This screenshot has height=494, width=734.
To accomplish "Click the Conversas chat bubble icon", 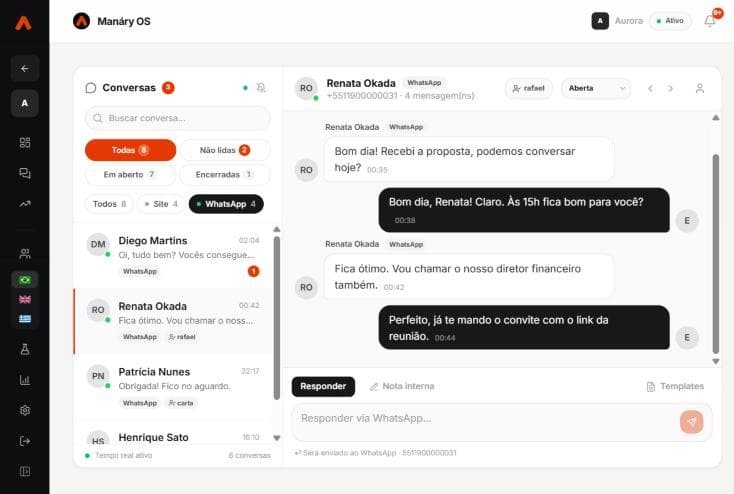I will click(91, 88).
